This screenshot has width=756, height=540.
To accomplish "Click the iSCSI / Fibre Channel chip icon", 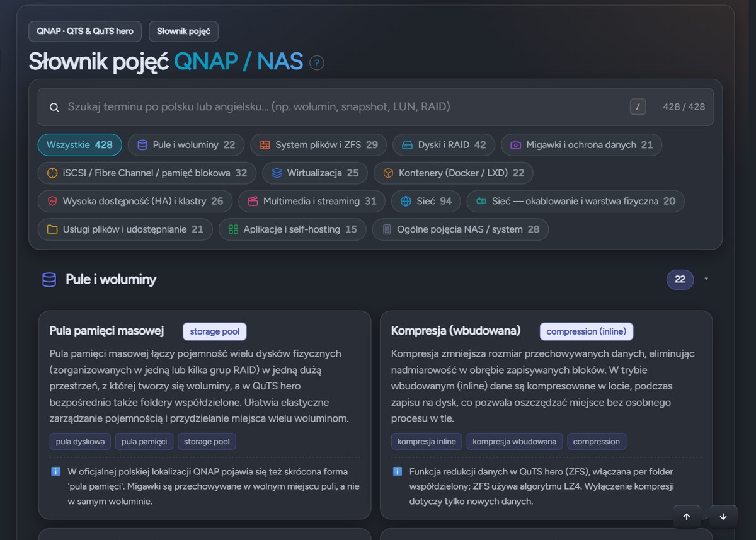I will tap(52, 173).
